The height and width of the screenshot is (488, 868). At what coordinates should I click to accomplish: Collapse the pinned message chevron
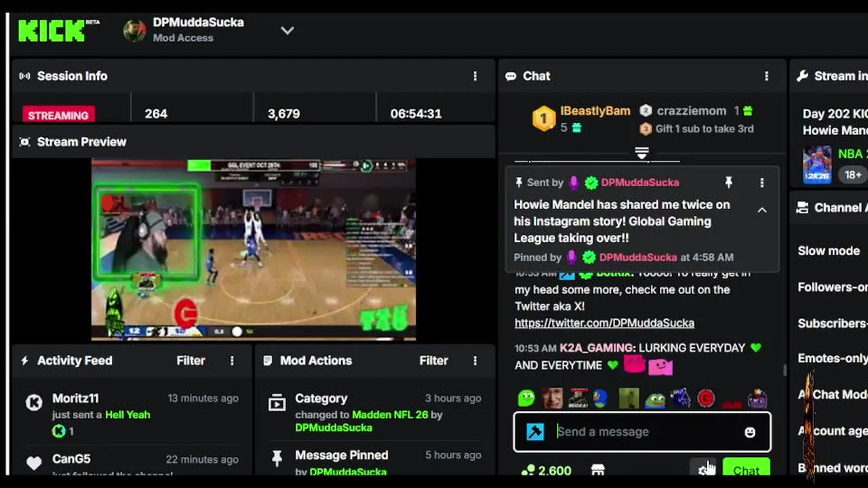point(762,210)
